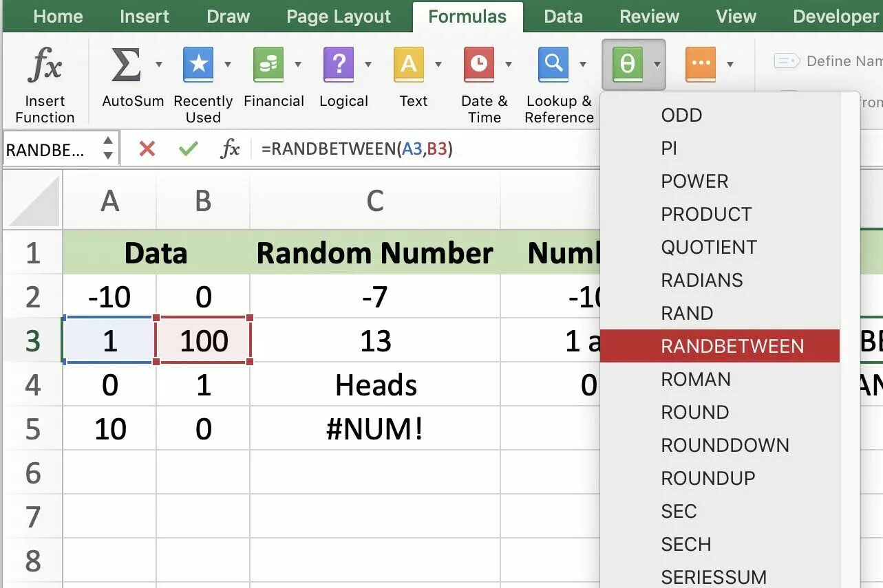Click the Math & Trig theta icon
This screenshot has width=883, height=588.
627,65
